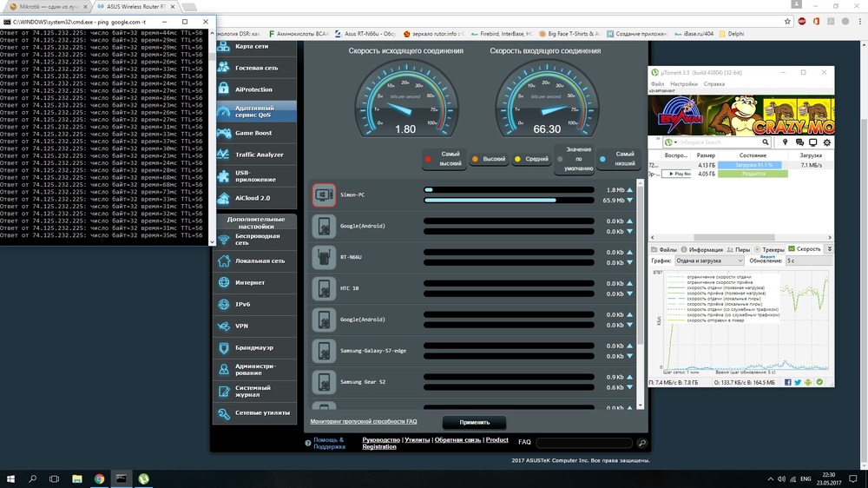Open uTorrent Настройки menu
The width and height of the screenshot is (868, 488).
(x=684, y=84)
